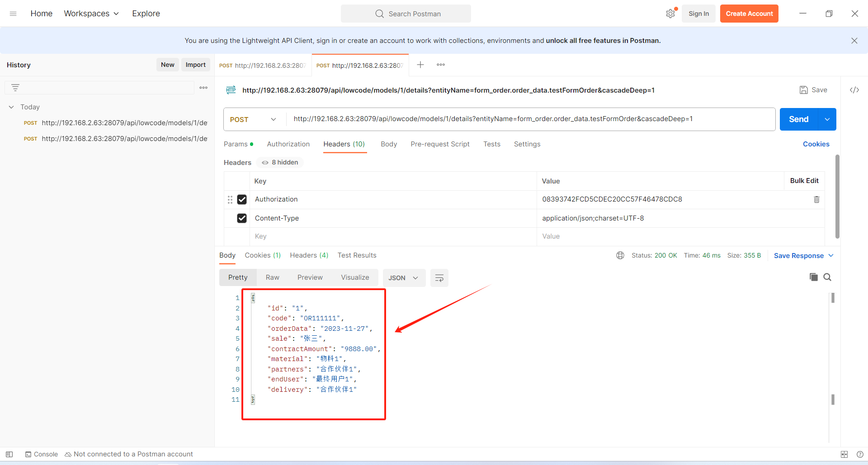868x465 pixels.
Task: Switch to the request Body tab
Action: [388, 144]
